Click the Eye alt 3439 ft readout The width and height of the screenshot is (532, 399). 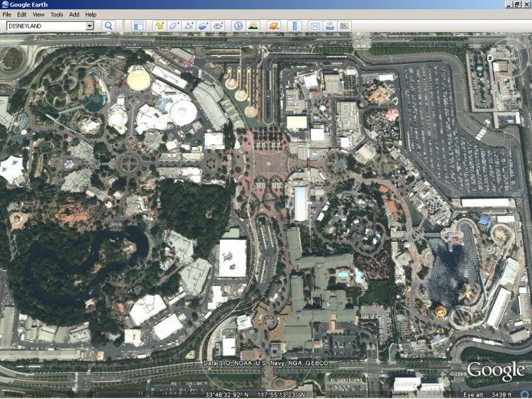point(487,395)
